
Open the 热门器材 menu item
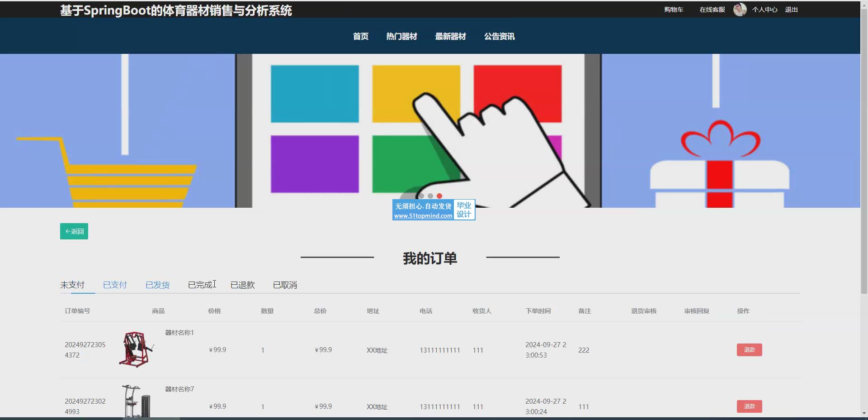pos(401,36)
